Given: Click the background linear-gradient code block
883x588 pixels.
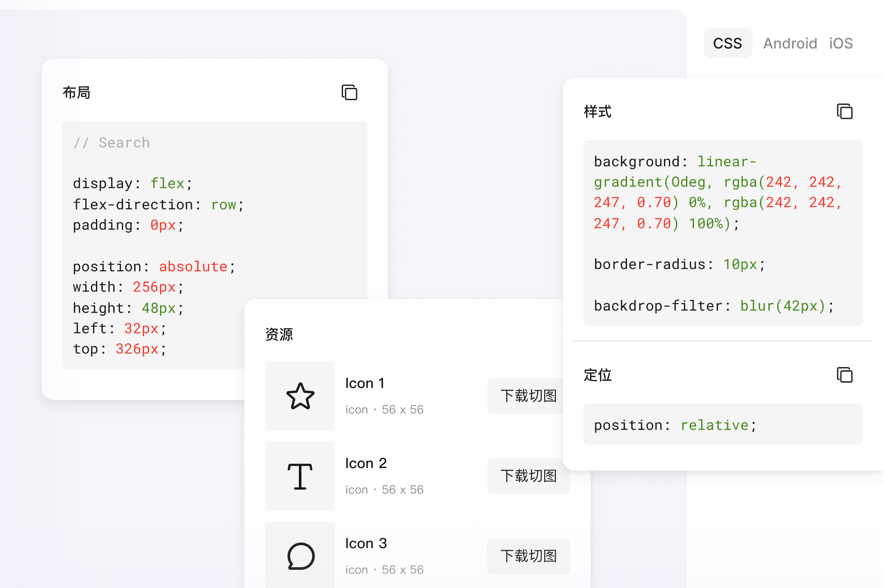Looking at the screenshot, I should [717, 192].
